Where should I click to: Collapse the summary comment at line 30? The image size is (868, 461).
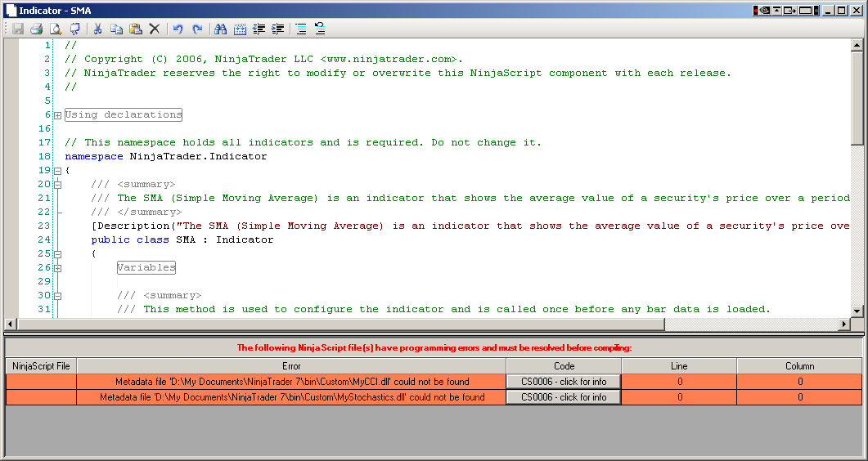pyautogui.click(x=57, y=296)
